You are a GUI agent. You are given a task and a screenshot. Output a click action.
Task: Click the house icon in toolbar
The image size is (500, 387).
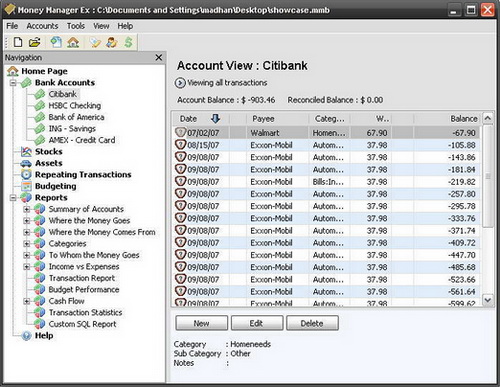pyautogui.click(x=73, y=42)
